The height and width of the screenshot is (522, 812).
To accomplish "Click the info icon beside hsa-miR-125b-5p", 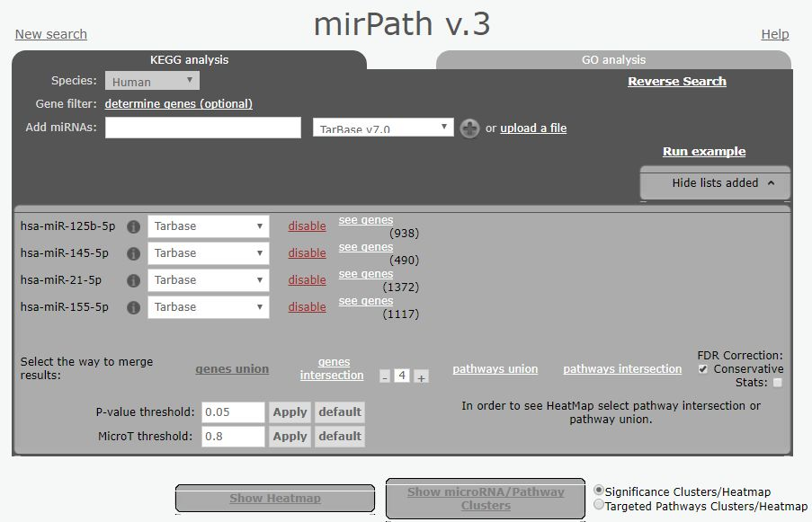I will coord(133,226).
